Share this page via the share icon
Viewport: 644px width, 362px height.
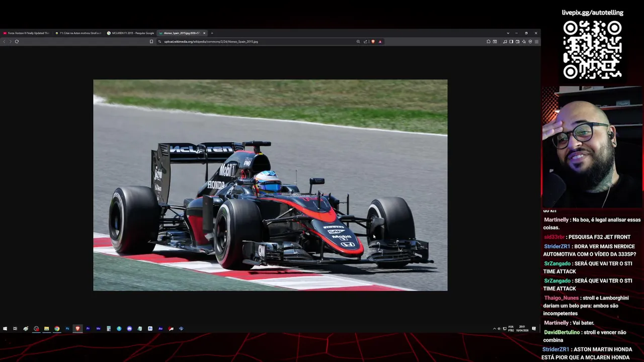point(365,41)
